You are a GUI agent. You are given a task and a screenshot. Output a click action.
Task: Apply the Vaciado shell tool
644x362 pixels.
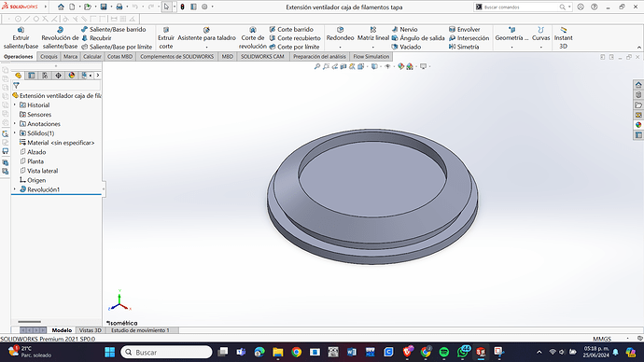pos(406,47)
